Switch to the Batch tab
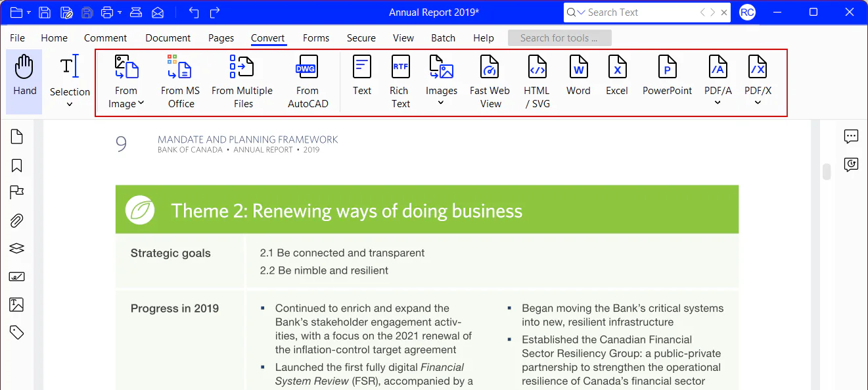Screen dimensions: 868x390 444,38
